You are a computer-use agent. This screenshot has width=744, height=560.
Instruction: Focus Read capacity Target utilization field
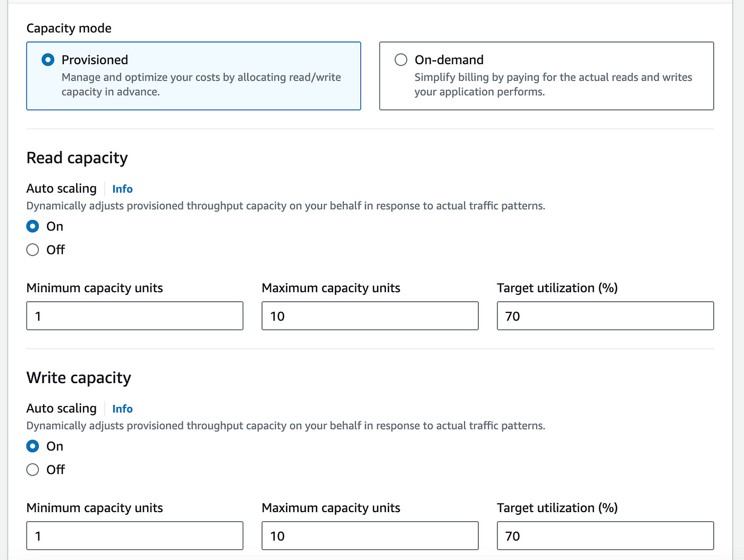click(605, 316)
